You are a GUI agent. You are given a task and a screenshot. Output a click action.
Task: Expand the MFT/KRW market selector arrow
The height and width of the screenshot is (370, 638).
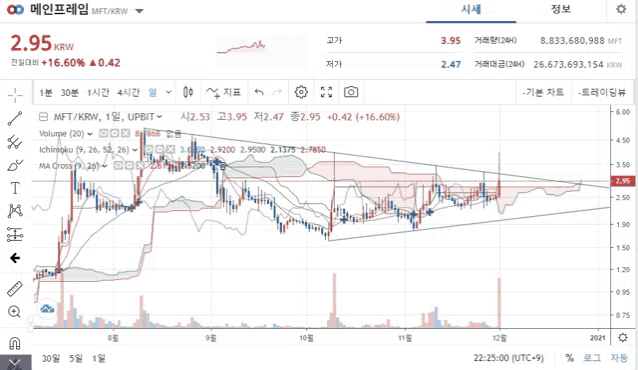pos(139,11)
